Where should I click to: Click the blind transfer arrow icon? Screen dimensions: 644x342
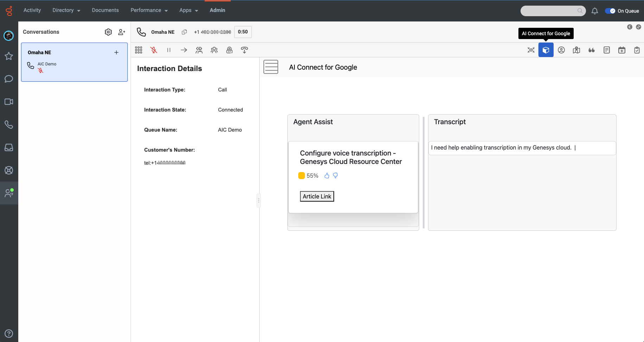(x=184, y=50)
